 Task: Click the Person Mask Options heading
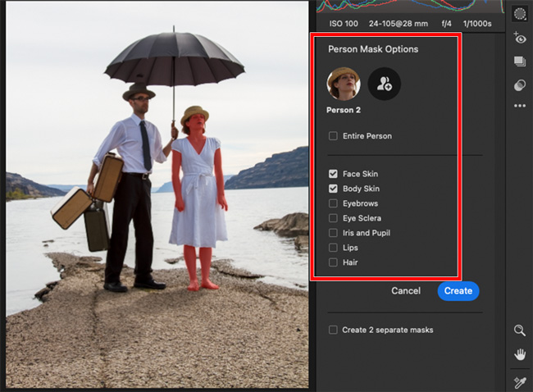tap(373, 49)
